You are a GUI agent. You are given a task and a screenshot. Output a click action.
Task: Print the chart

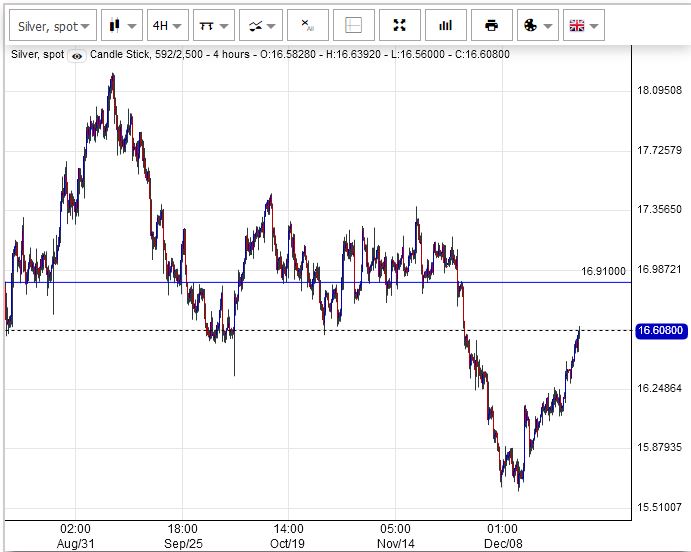491,25
